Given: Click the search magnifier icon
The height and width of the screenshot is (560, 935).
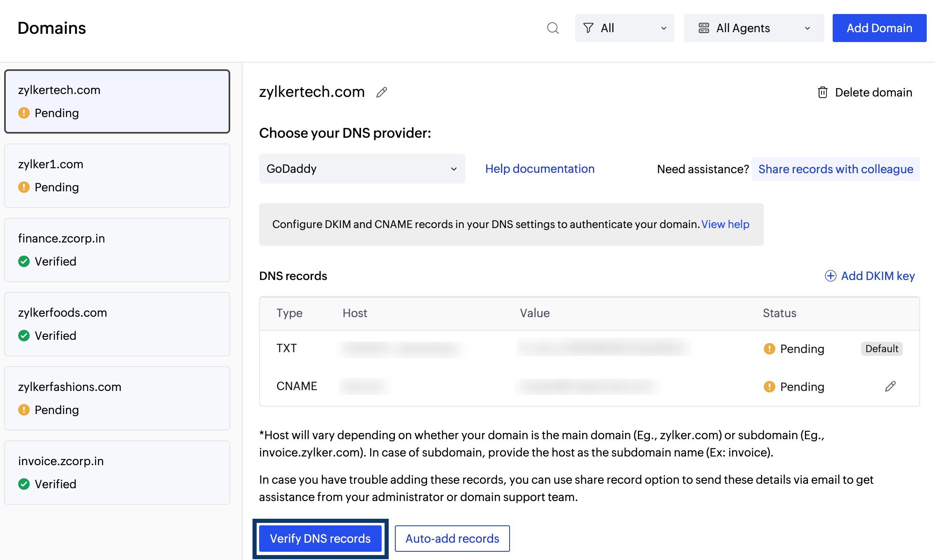Looking at the screenshot, I should pyautogui.click(x=552, y=28).
